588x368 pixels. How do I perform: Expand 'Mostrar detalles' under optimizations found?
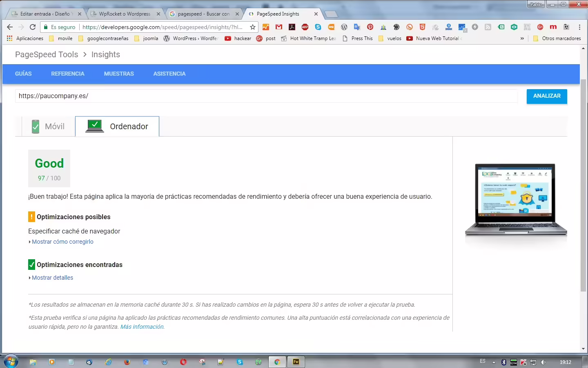[x=52, y=278]
